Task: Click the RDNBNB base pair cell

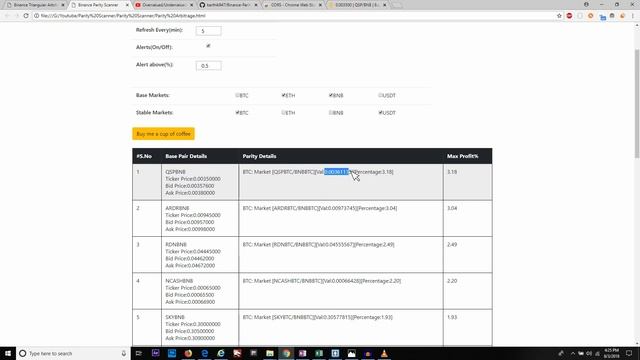Action: (x=200, y=255)
